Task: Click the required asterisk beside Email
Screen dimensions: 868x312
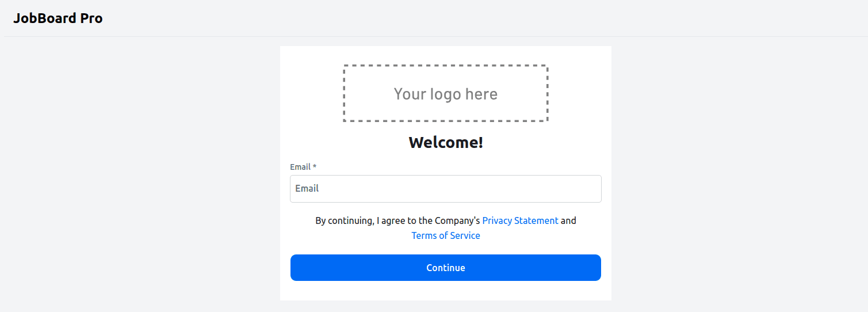Action: 315,167
